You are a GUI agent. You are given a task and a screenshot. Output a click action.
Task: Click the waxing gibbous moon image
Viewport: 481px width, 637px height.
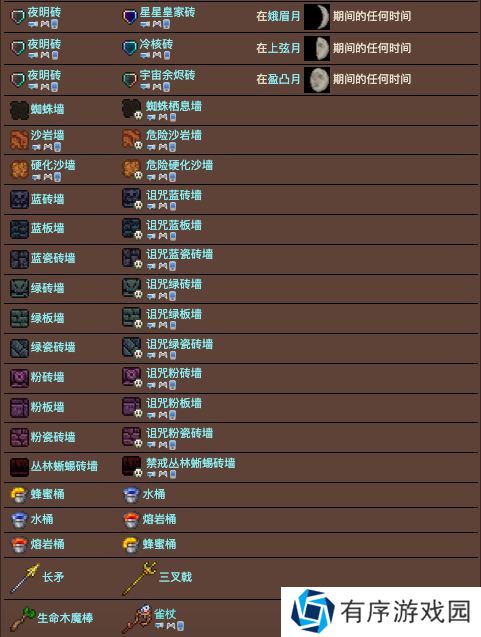tap(317, 80)
